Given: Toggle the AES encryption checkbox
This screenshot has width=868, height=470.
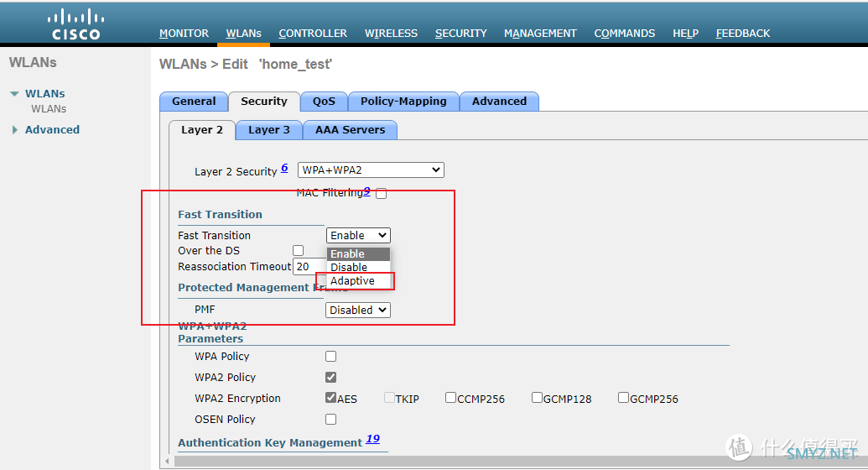Looking at the screenshot, I should point(331,397).
